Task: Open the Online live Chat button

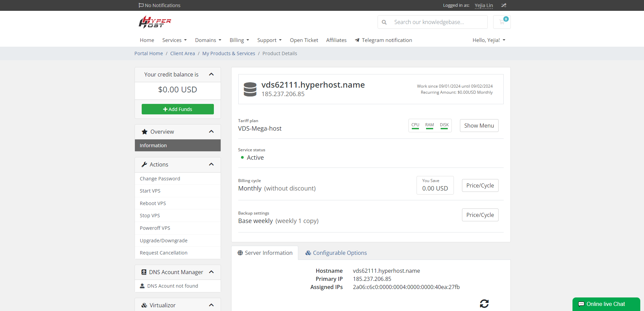Action: click(606, 304)
